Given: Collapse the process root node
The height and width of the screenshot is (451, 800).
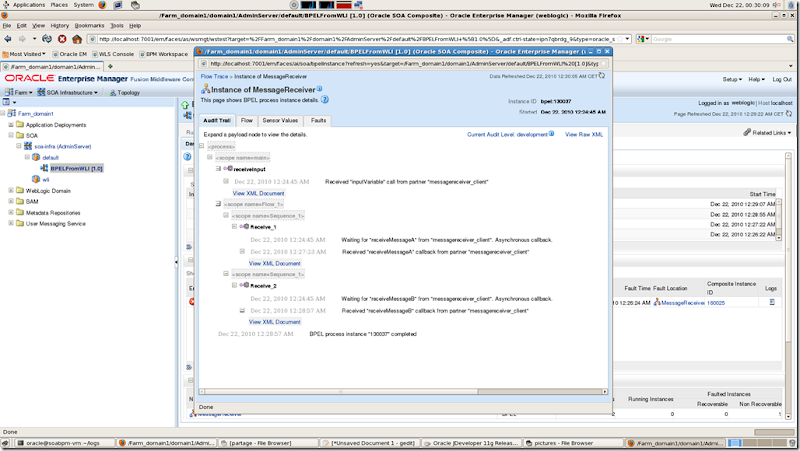Looking at the screenshot, I should click(x=202, y=146).
